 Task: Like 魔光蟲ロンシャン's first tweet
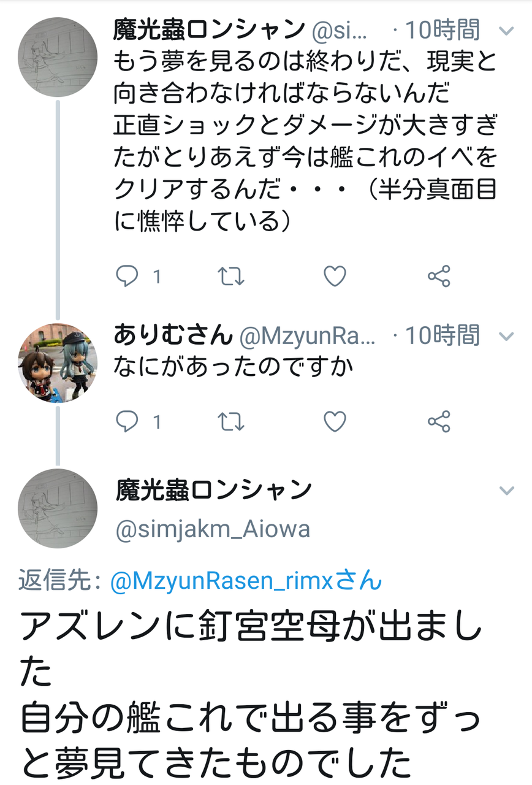[334, 276]
